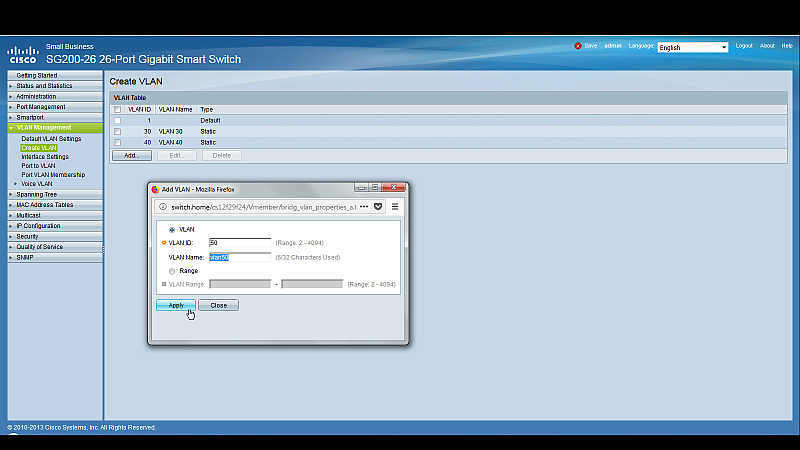Click the Logout link
800x450 pixels.
coord(744,46)
